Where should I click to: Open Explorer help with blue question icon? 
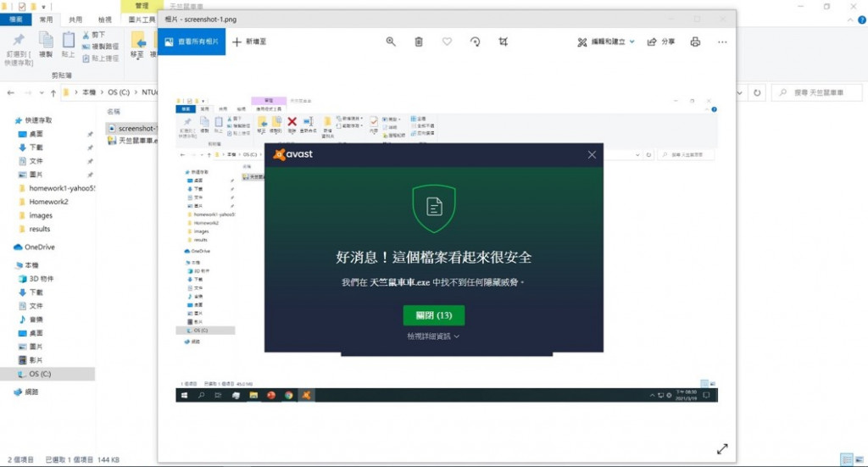(x=862, y=20)
